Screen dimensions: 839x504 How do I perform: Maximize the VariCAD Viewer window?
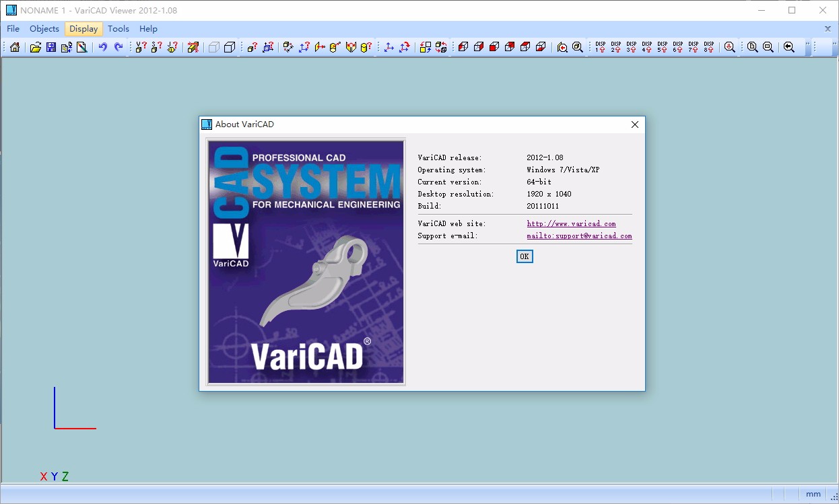[792, 10]
